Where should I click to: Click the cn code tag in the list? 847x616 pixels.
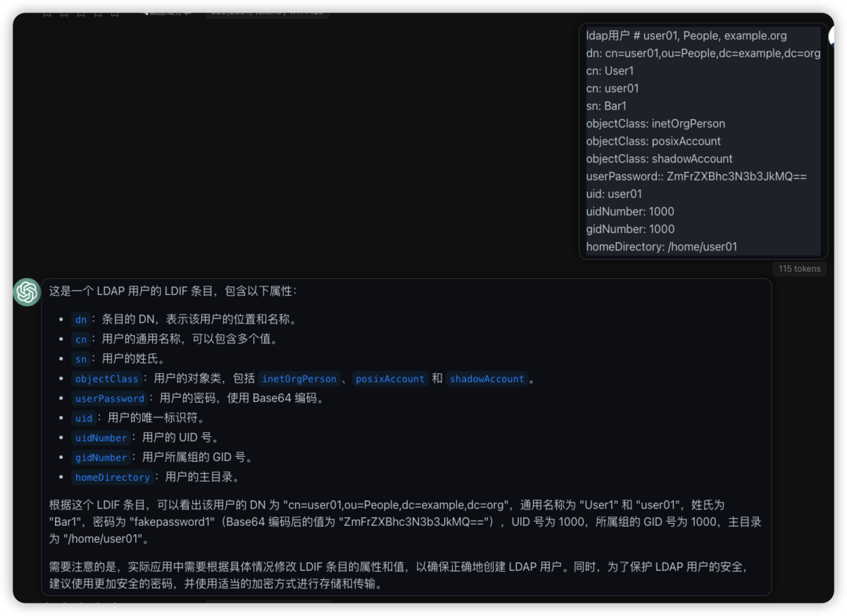tap(81, 339)
